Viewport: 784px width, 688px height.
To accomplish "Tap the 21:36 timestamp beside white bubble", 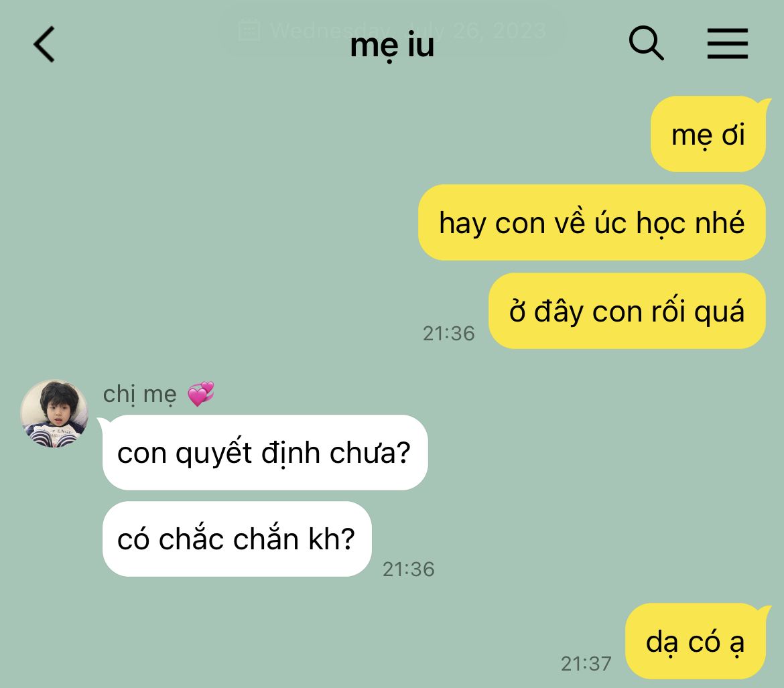I will coord(409,569).
